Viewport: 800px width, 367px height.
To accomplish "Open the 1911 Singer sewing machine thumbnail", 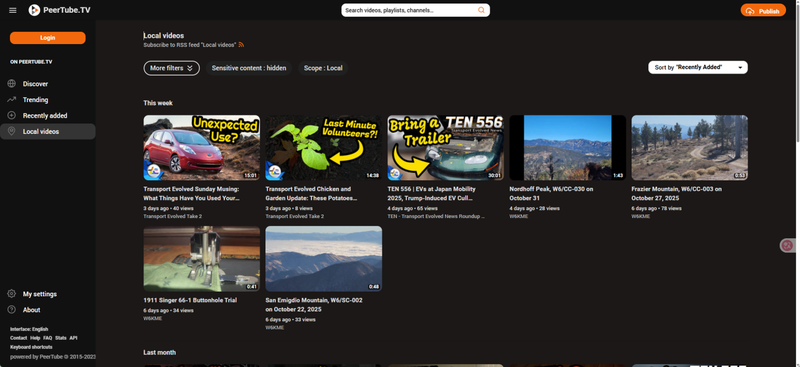I will (x=202, y=259).
